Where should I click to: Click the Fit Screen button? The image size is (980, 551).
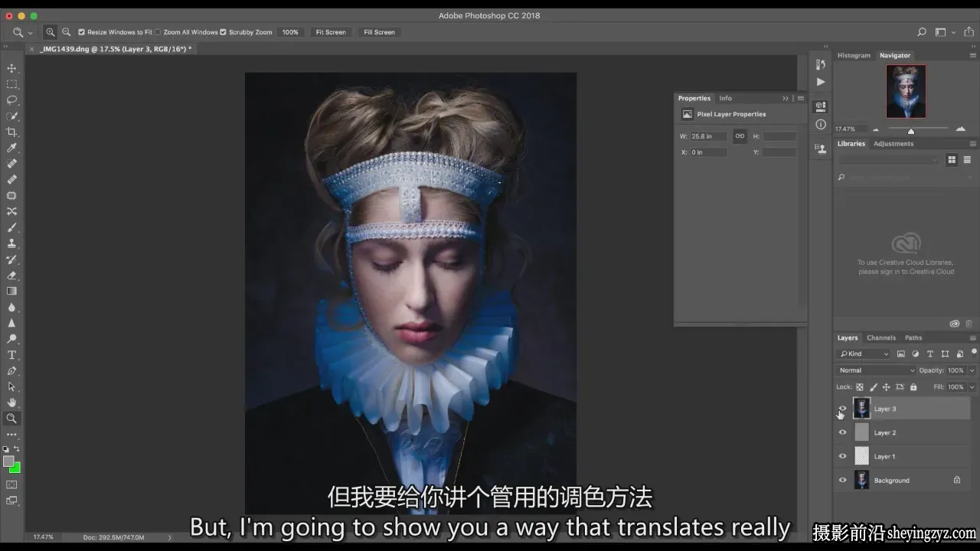click(331, 32)
